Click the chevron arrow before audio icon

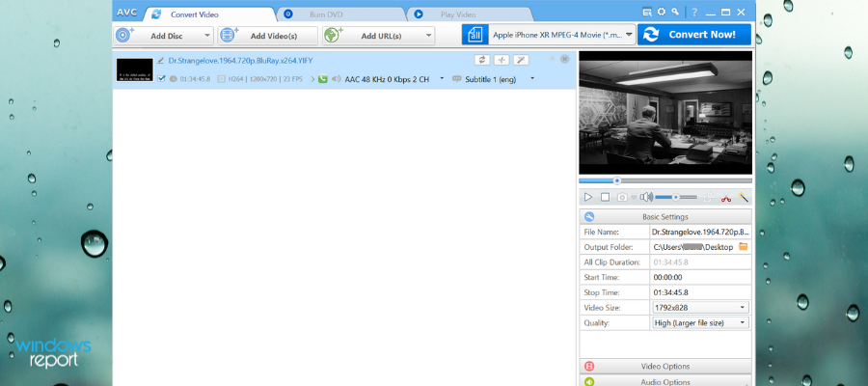312,79
